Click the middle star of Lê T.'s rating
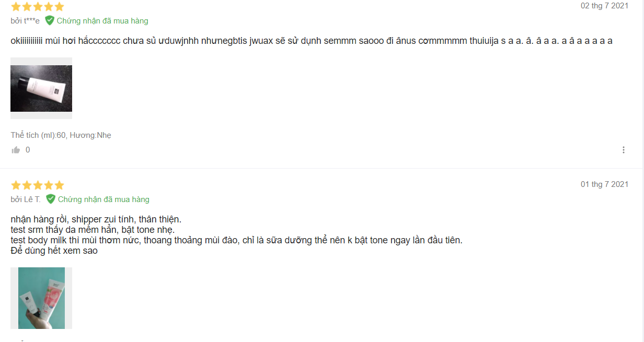This screenshot has width=644, height=342. pos(38,185)
